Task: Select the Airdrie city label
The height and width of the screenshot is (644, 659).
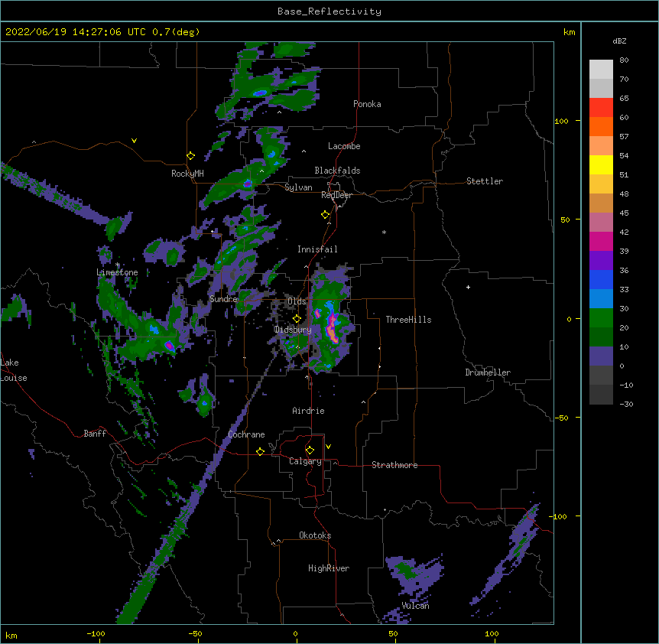Action: 309,411
